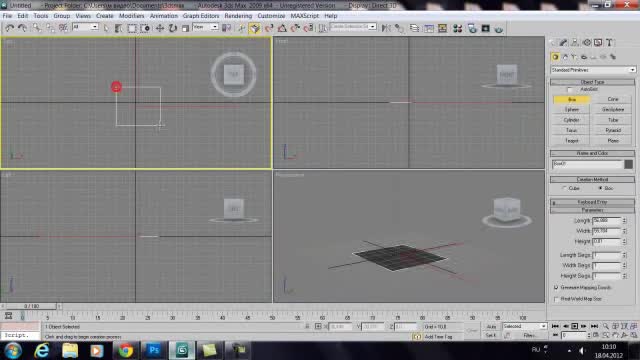Select the Angle Snap toggle icon
The image size is (640, 360).
point(282,28)
